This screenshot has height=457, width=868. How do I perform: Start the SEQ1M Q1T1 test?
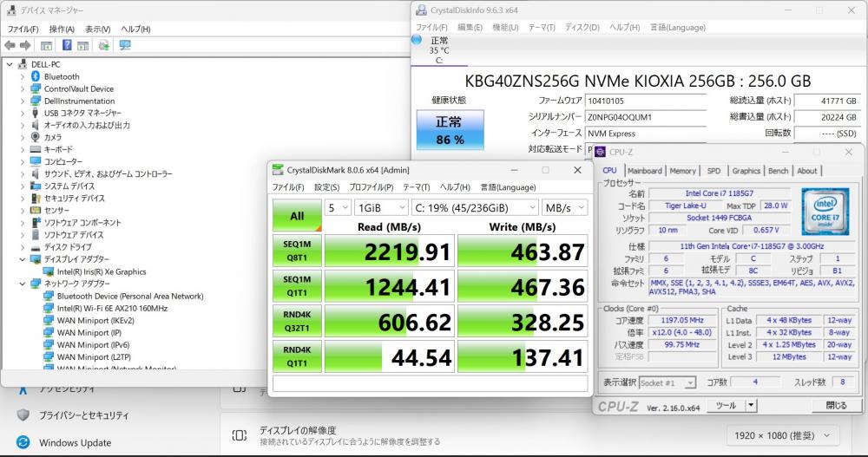pos(297,286)
